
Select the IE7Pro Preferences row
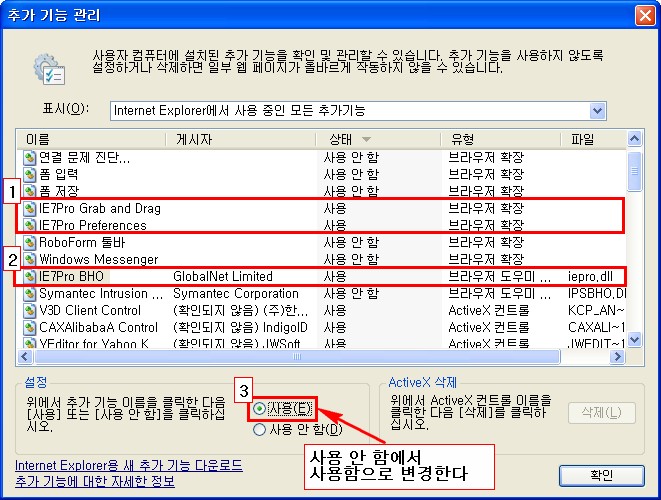[322, 225]
